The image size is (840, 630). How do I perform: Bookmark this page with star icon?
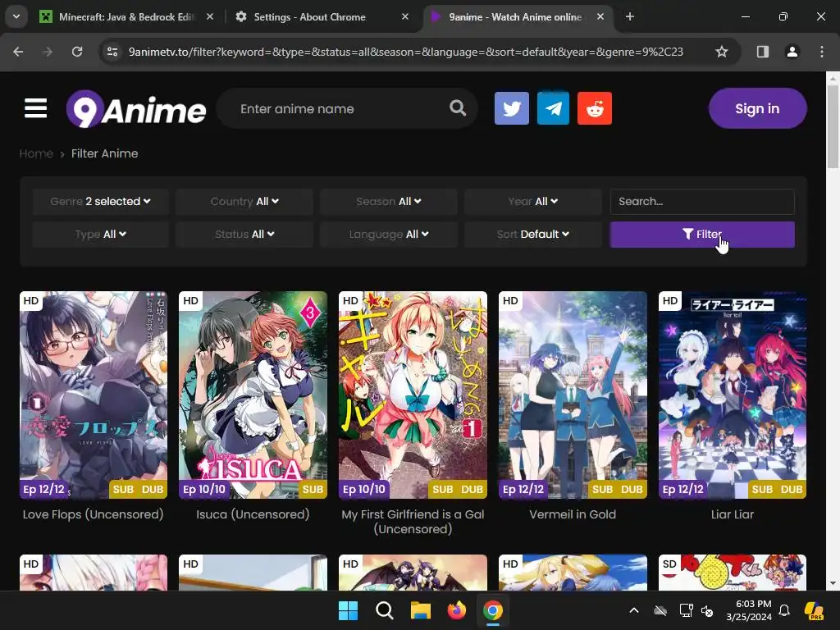[x=722, y=52]
